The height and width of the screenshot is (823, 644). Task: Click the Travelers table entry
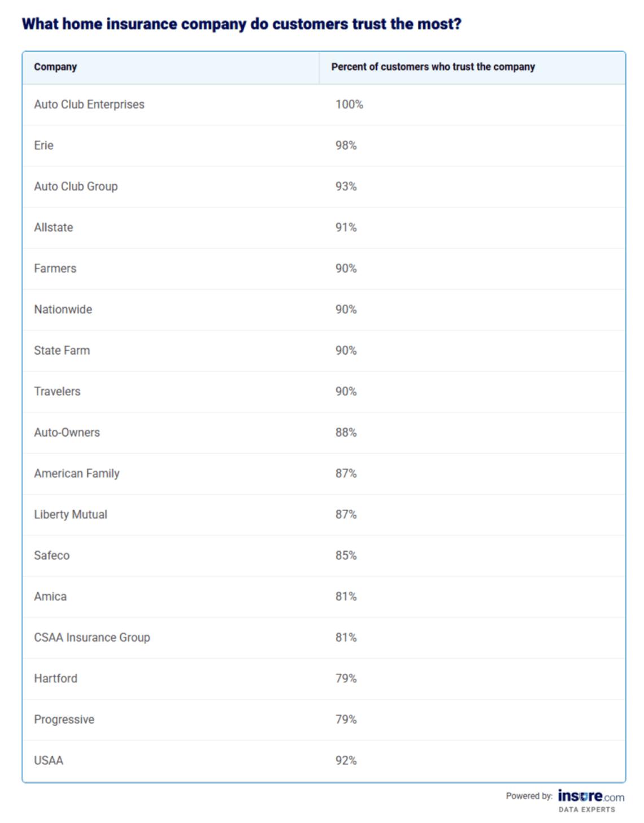tap(57, 391)
